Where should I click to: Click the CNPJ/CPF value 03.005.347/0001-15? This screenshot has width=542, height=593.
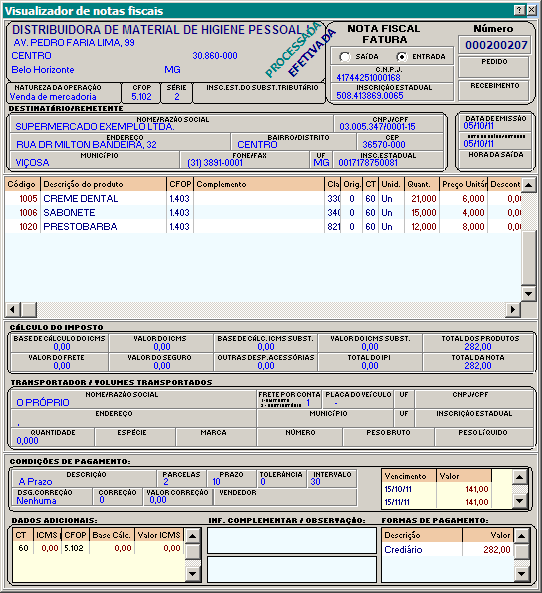(377, 127)
